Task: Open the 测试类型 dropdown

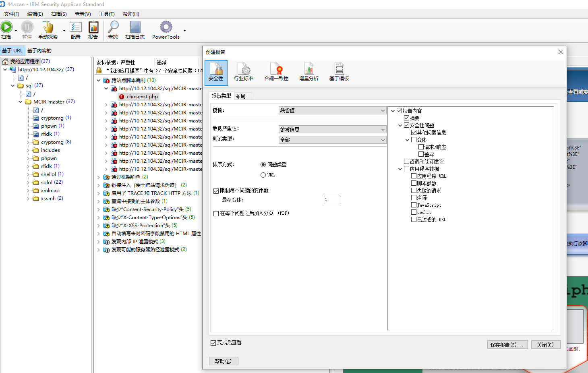Action: 332,139
